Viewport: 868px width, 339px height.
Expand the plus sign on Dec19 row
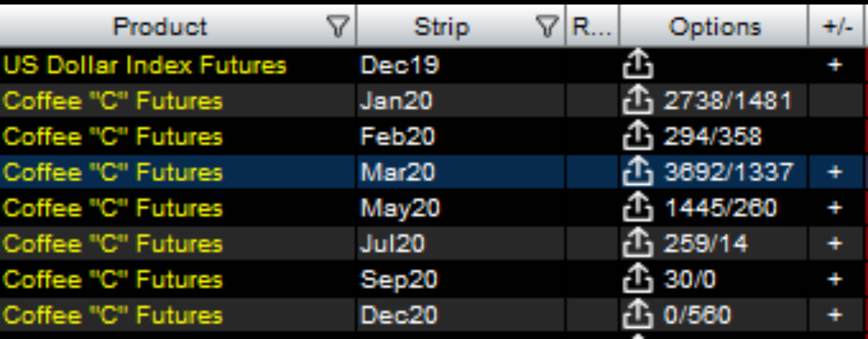(835, 66)
